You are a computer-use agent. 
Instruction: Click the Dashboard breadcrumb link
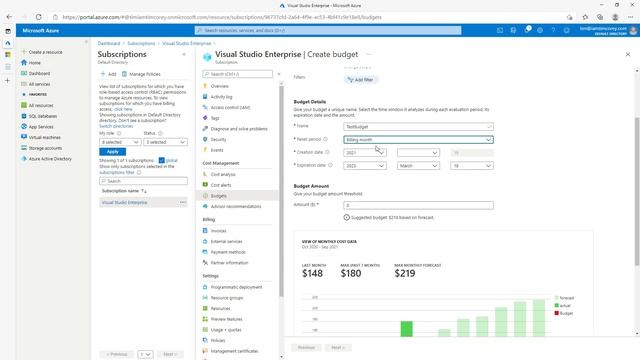pos(109,43)
